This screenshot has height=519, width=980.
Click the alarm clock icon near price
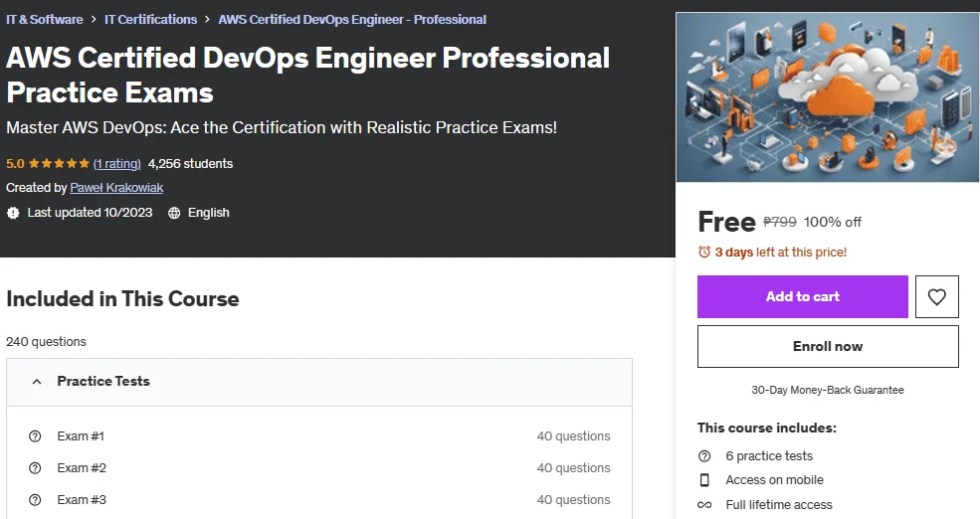(x=704, y=252)
